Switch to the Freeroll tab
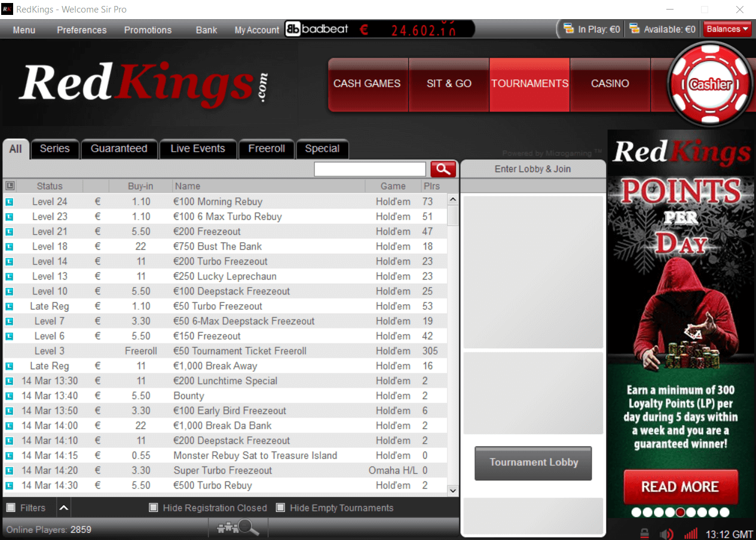Image resolution: width=756 pixels, height=540 pixels. [267, 149]
